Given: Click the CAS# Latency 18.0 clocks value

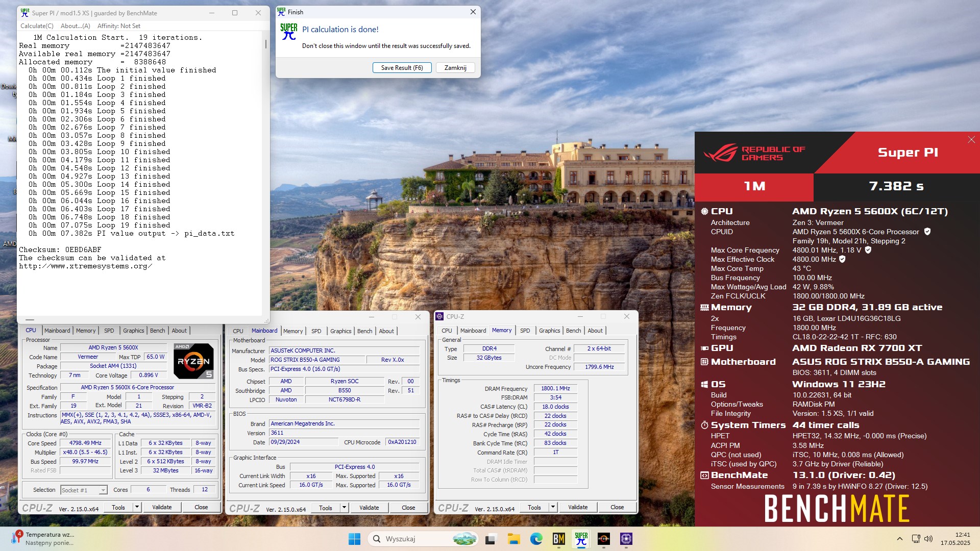Looking at the screenshot, I should [555, 407].
